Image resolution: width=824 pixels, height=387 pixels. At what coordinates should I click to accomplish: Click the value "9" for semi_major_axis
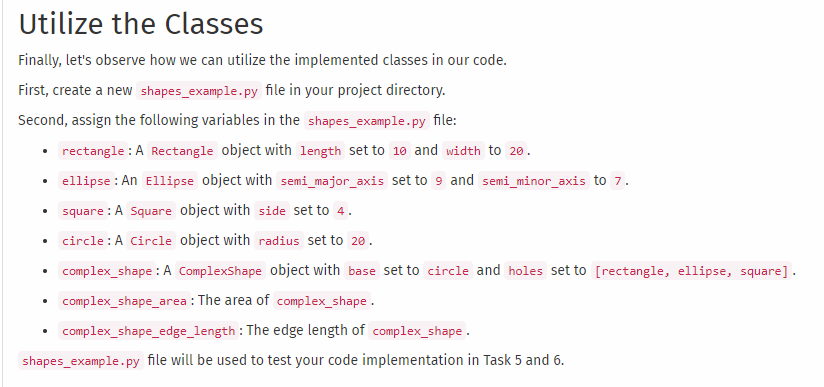[438, 181]
